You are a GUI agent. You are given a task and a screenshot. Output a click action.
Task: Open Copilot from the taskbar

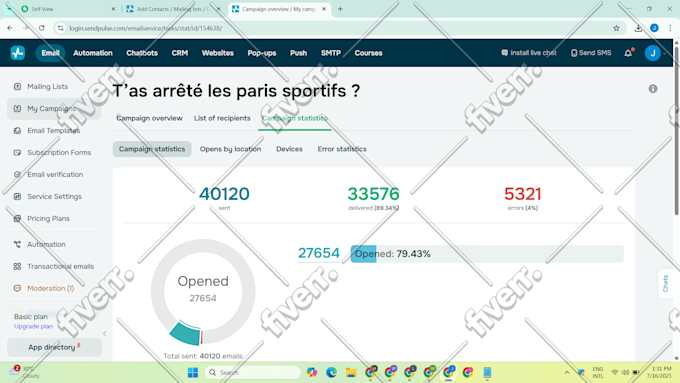point(312,373)
